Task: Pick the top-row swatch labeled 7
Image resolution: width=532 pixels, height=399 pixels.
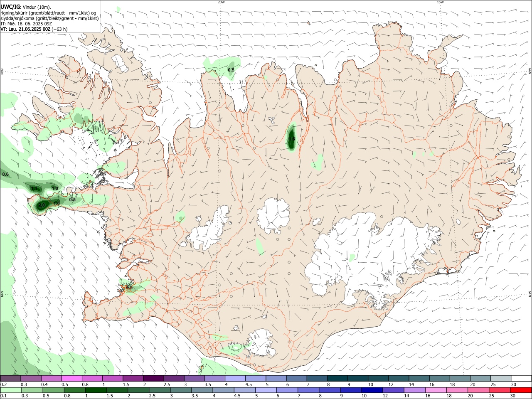Action: tap(316, 379)
